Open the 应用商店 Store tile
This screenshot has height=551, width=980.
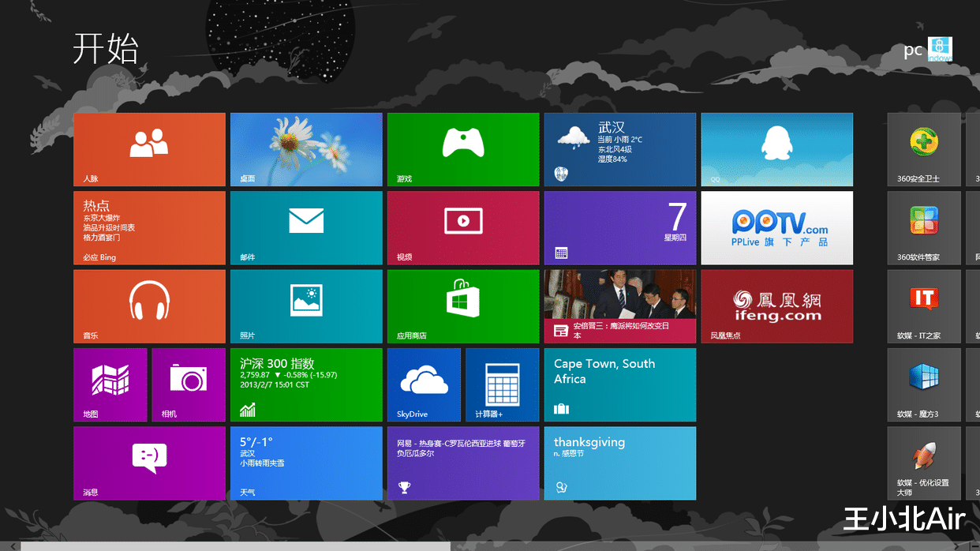(x=463, y=306)
